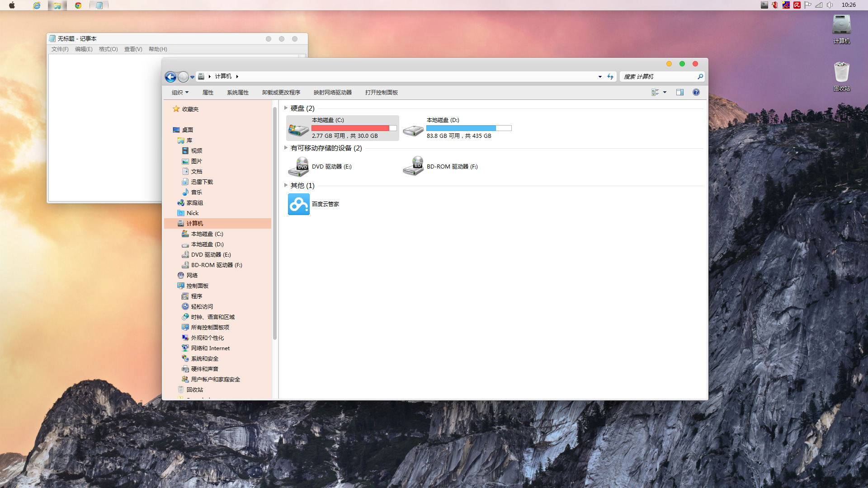868x488 pixels.
Task: Open 网络和 Internet in sidebar
Action: 206,348
